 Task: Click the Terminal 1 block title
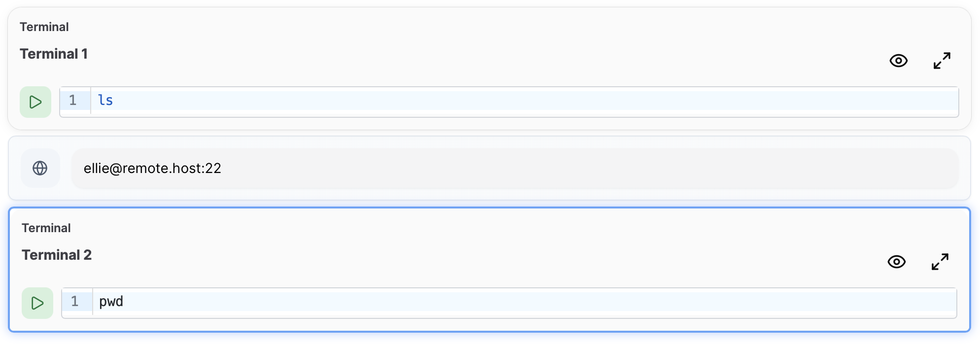pos(54,54)
